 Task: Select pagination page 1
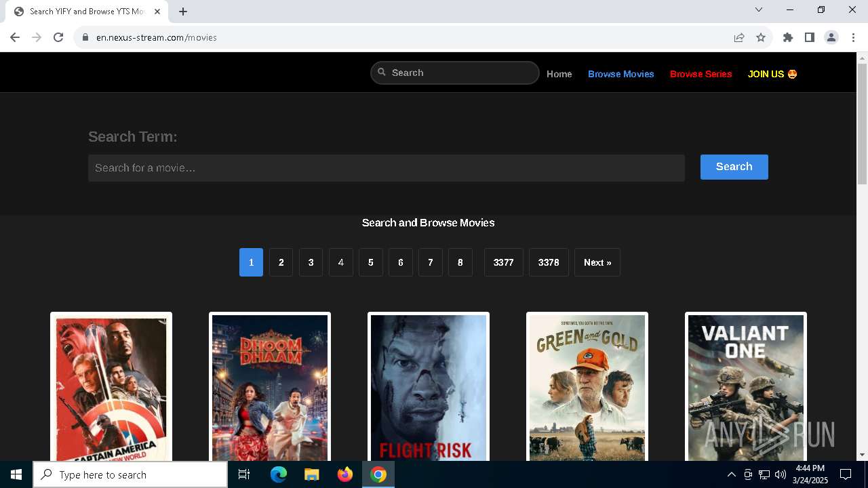tap(251, 262)
